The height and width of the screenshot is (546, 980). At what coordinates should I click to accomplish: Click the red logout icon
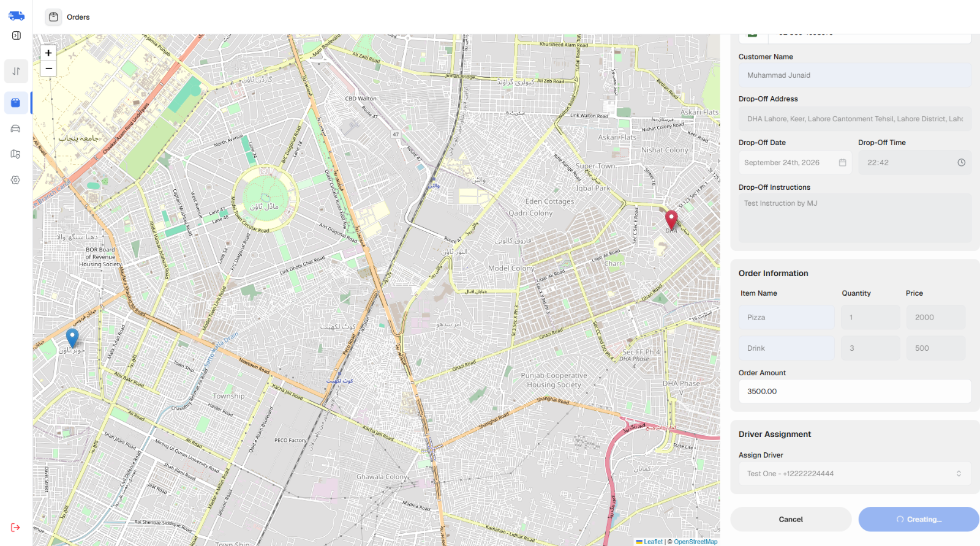pos(15,528)
